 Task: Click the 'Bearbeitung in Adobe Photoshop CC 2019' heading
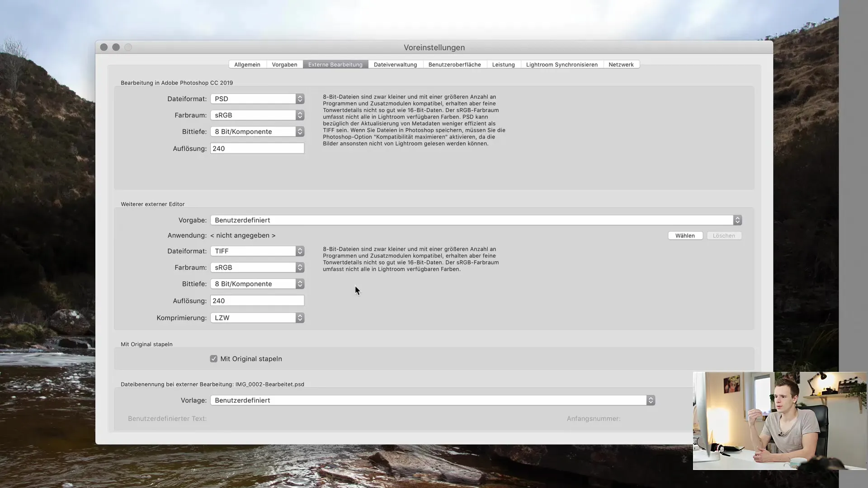pyautogui.click(x=177, y=83)
